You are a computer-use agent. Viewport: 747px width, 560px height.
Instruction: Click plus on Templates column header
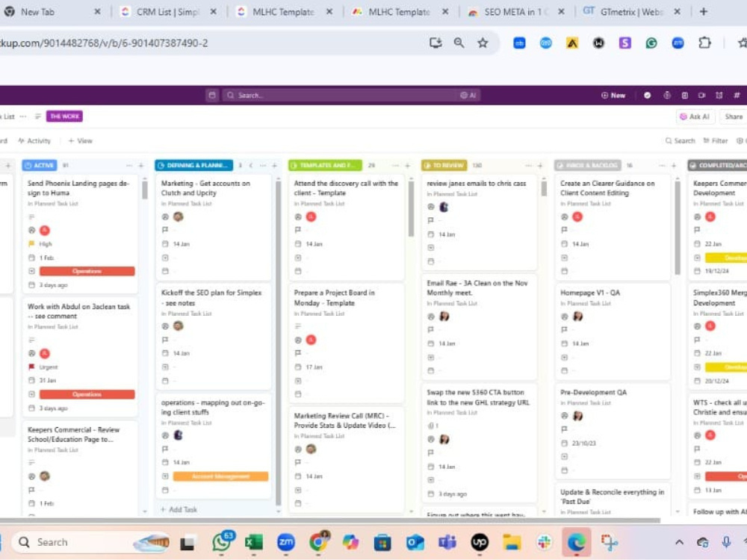(407, 165)
